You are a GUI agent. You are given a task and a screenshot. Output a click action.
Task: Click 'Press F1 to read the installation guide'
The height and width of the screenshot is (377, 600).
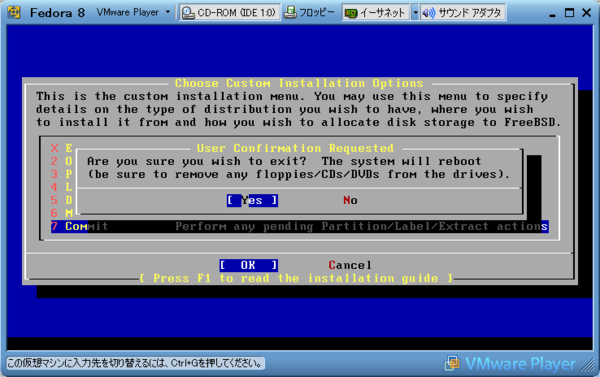(296, 278)
